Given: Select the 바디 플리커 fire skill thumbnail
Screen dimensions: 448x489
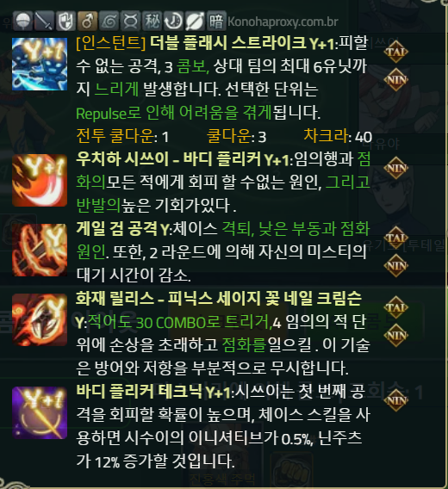Looking at the screenshot, I should pyautogui.click(x=40, y=181).
